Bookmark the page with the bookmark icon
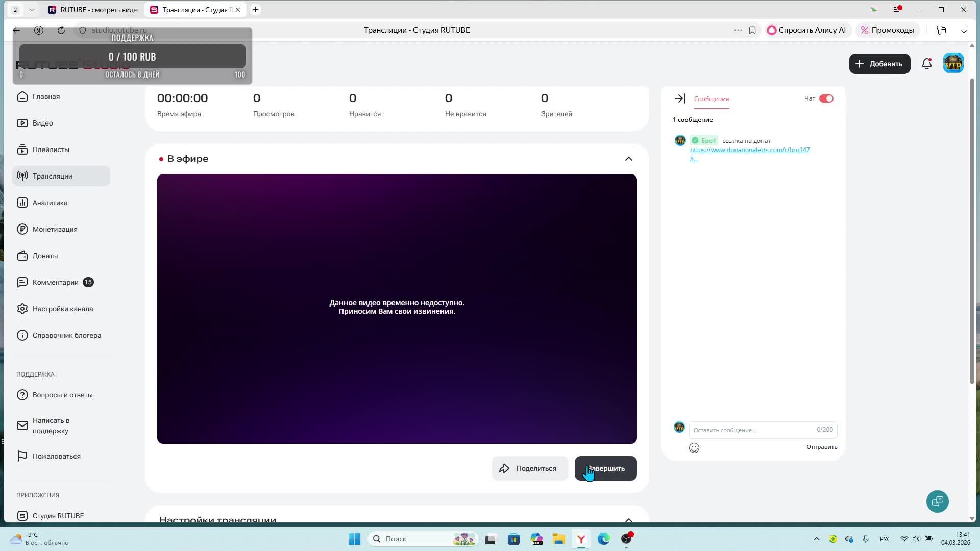This screenshot has height=551, width=980. point(752,30)
